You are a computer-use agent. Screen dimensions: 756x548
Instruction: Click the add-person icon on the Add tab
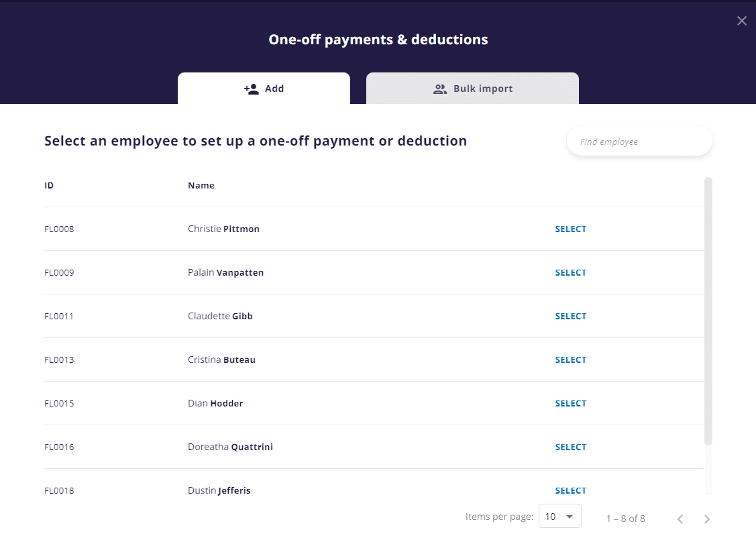coord(251,88)
